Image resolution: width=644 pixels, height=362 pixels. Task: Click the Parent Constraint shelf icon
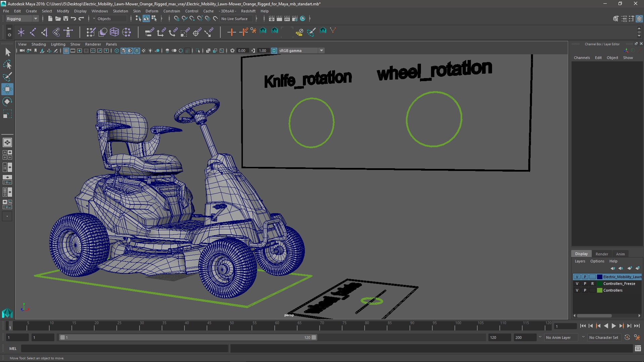(149, 32)
